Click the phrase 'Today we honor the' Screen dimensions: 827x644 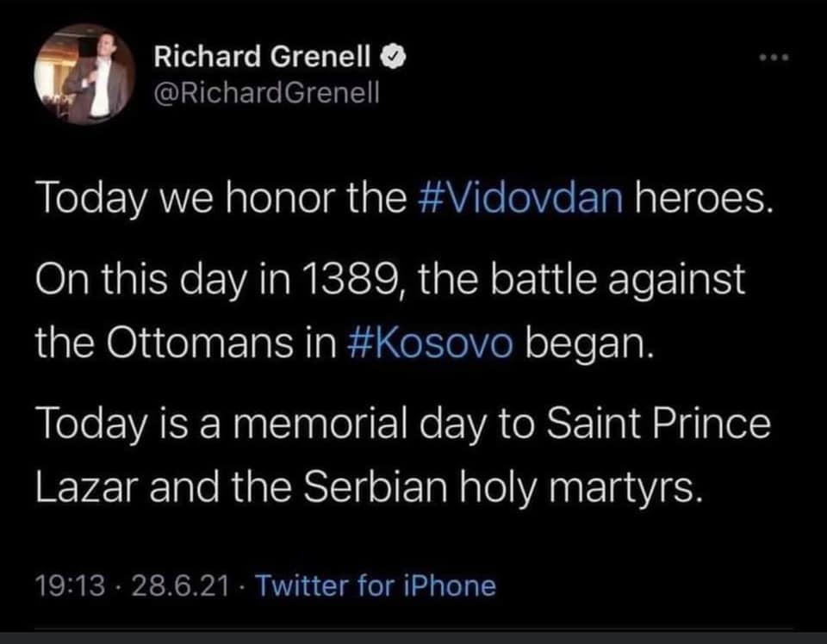pos(220,200)
